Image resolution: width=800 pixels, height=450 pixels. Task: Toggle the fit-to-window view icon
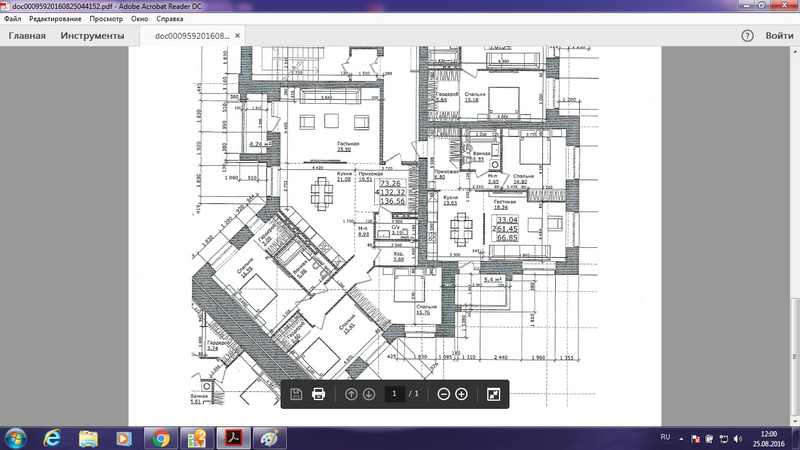click(493, 394)
